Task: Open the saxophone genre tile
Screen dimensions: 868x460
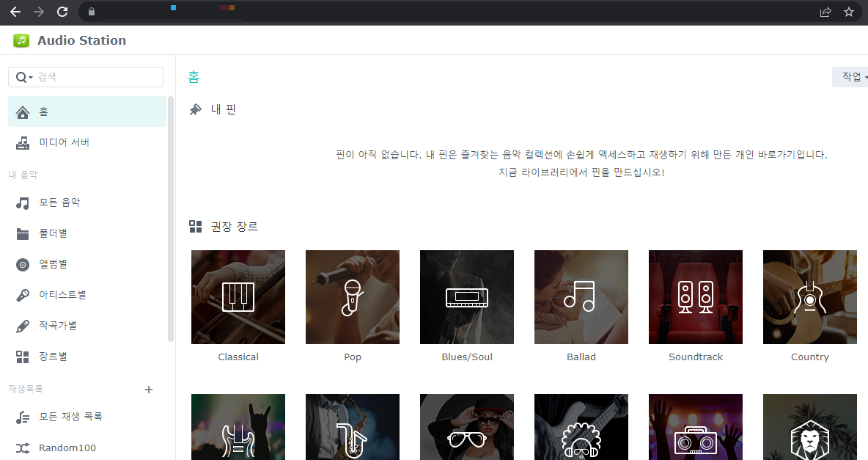Action: coord(353,427)
